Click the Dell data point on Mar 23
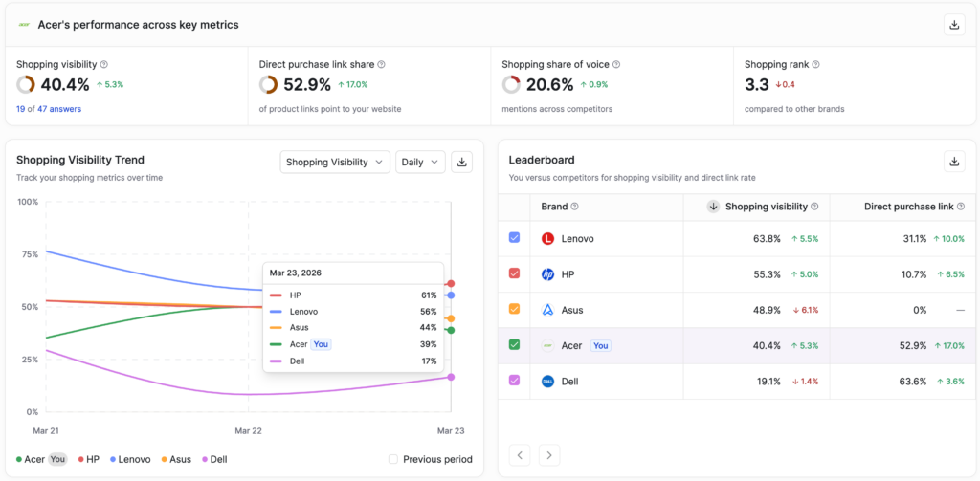Screen dimensions: 980x481 (x=451, y=377)
